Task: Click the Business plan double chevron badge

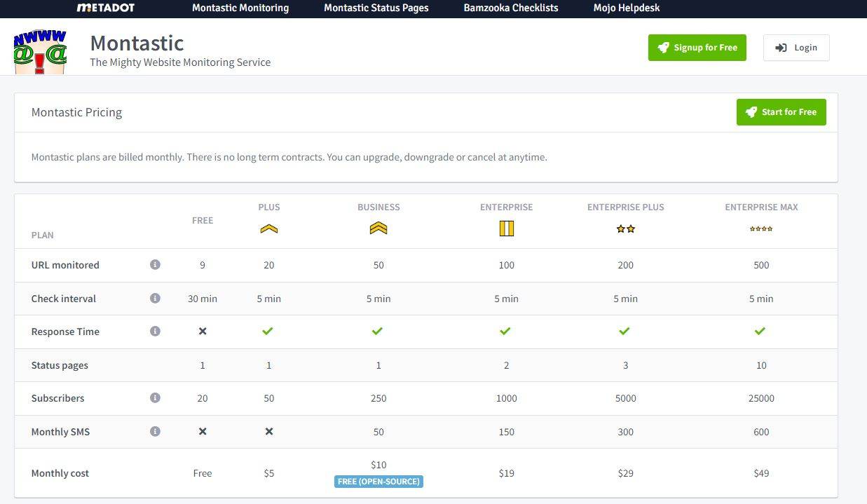Action: 378,229
